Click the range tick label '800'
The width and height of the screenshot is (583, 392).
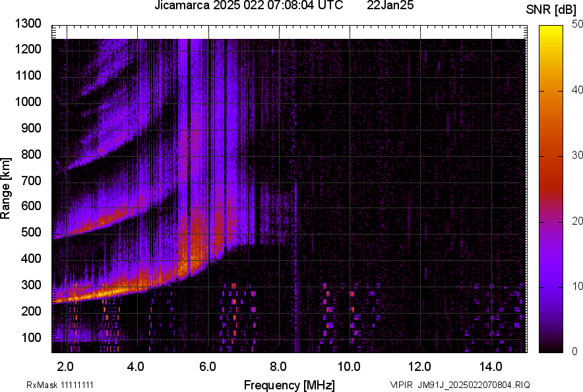(x=31, y=154)
